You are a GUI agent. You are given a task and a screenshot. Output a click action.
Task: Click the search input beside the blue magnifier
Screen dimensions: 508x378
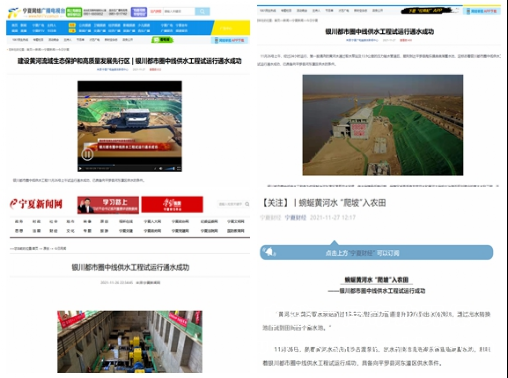click(179, 12)
